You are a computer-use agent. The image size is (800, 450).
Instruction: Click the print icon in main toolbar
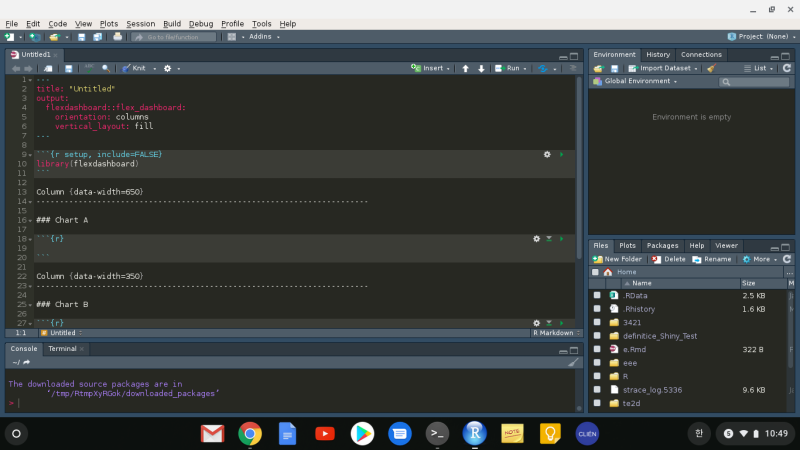[x=117, y=37]
